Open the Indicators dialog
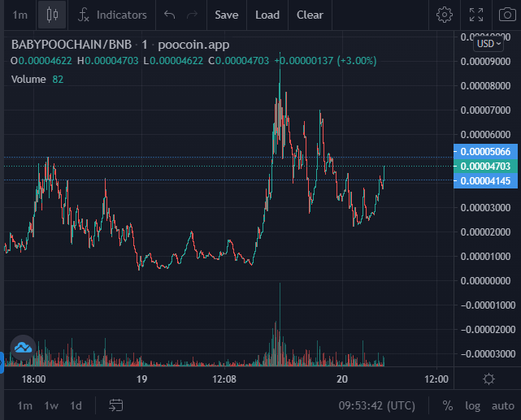The width and height of the screenshot is (521, 420). pos(112,15)
